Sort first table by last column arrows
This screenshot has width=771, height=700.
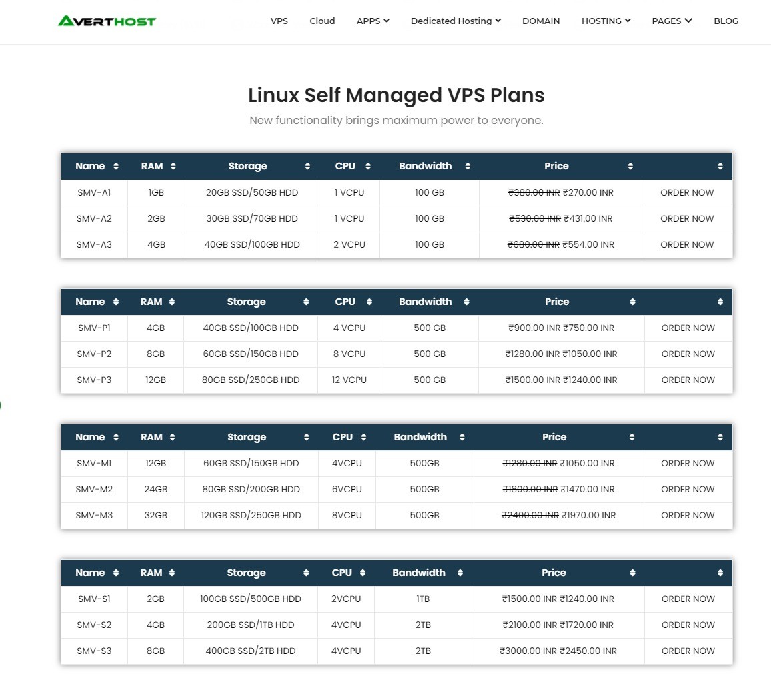720,166
